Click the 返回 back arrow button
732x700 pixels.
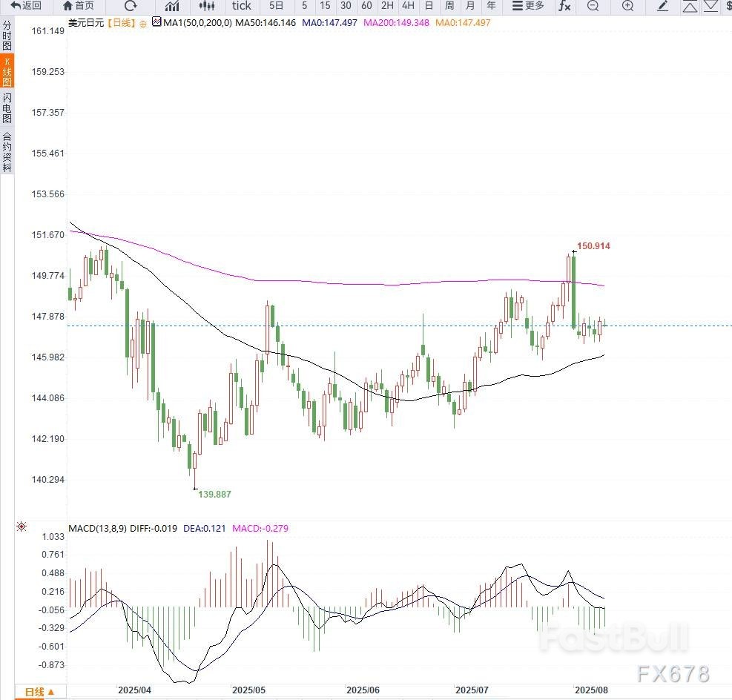(26, 6)
